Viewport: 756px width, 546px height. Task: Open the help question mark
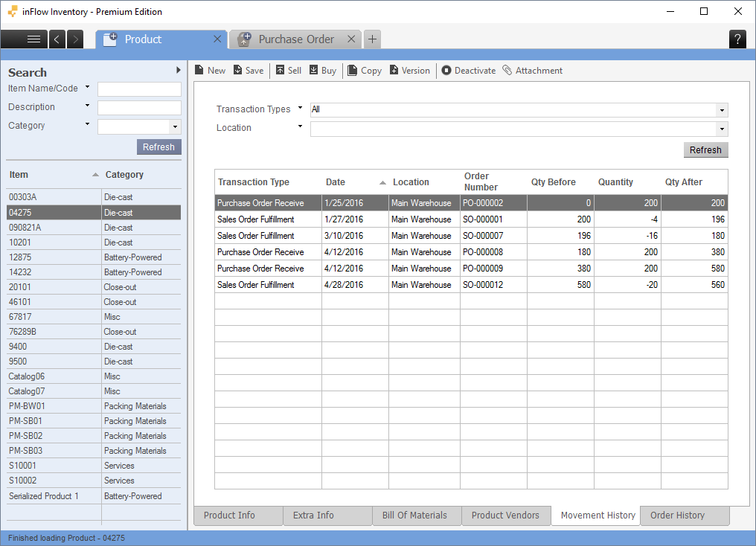[737, 39]
